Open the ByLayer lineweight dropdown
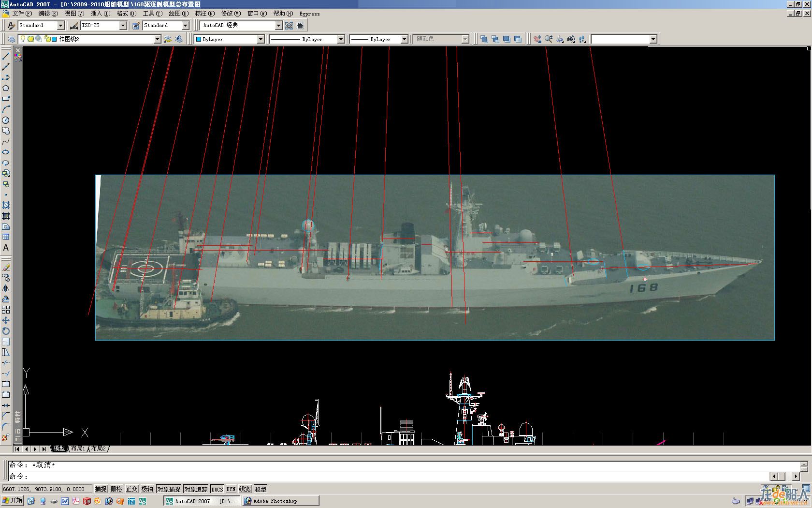Screen dimensions: 812x508 tap(404, 39)
